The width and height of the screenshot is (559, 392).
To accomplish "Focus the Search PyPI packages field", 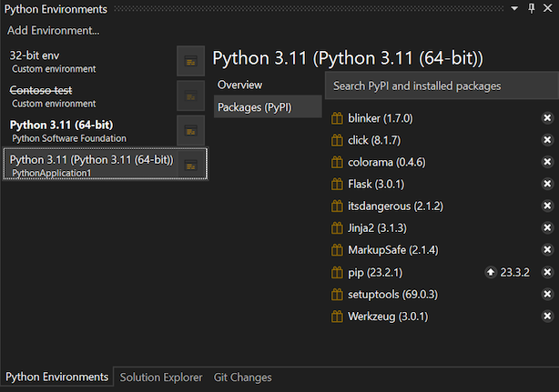I will [442, 86].
